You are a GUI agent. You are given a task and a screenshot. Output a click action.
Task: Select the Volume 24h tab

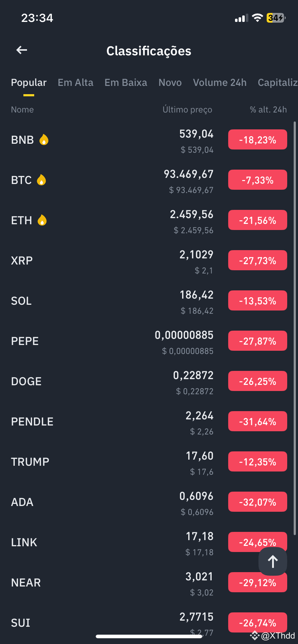pos(220,83)
